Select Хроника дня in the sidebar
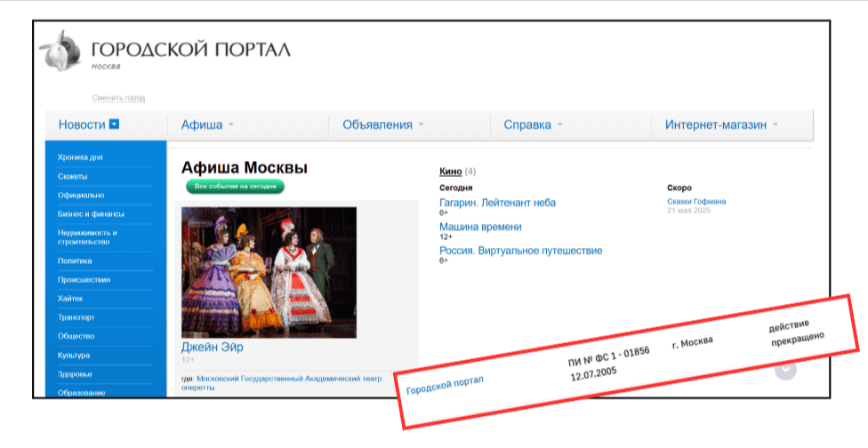The image size is (868, 448). [x=80, y=157]
